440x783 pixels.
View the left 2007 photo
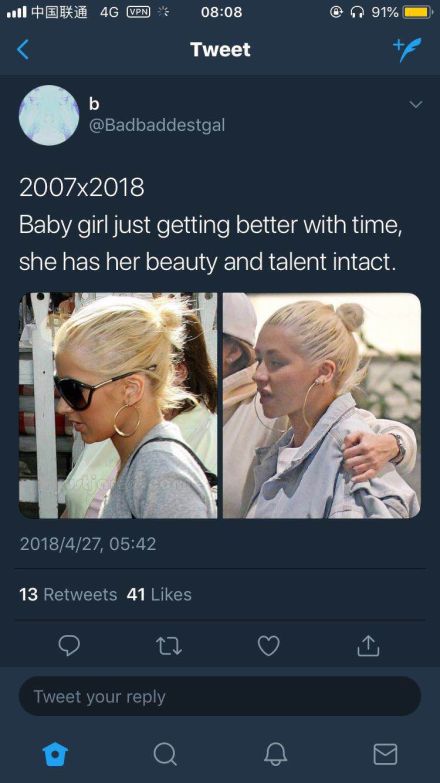[118, 405]
